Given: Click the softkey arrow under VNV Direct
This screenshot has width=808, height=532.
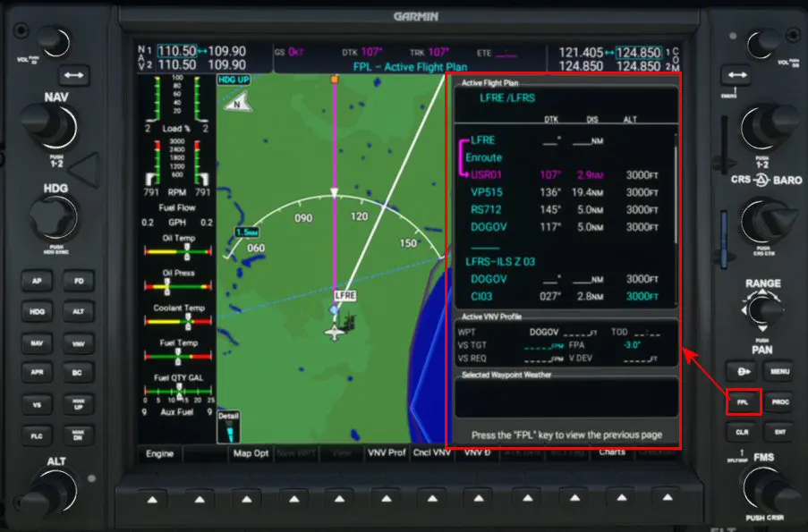Looking at the screenshot, I should click(479, 499).
